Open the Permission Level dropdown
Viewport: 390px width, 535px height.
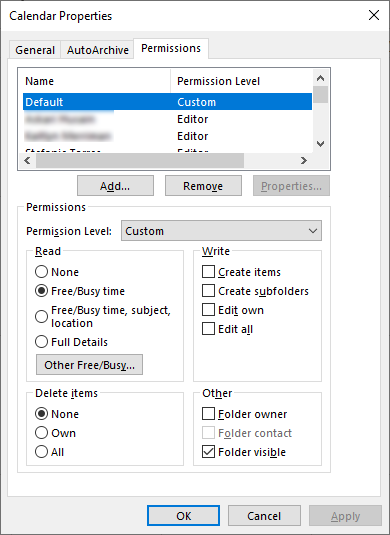pyautogui.click(x=221, y=231)
